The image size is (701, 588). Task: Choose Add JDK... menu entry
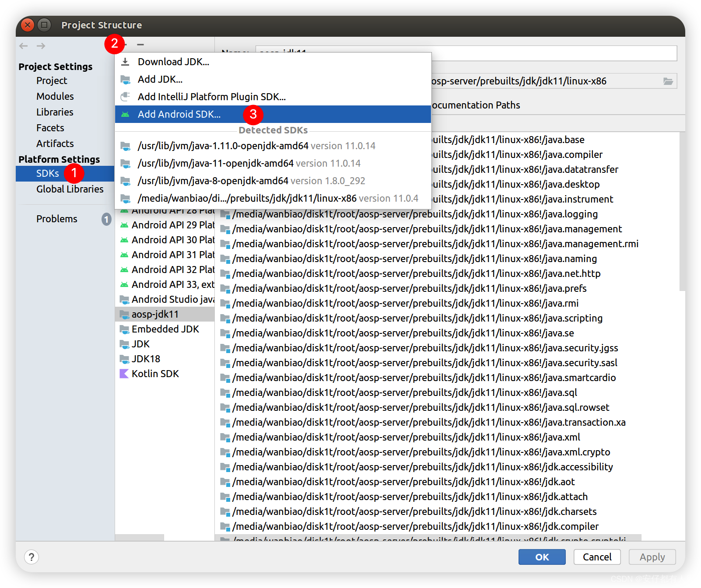273,79
